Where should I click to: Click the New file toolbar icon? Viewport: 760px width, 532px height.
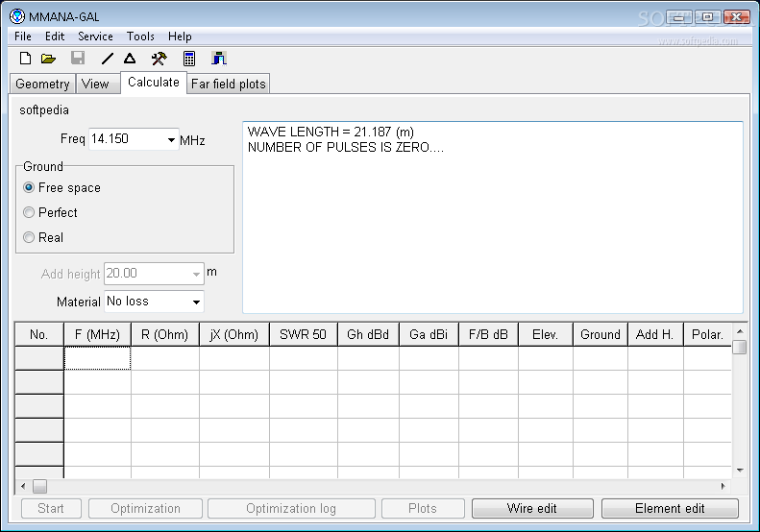(x=25, y=59)
